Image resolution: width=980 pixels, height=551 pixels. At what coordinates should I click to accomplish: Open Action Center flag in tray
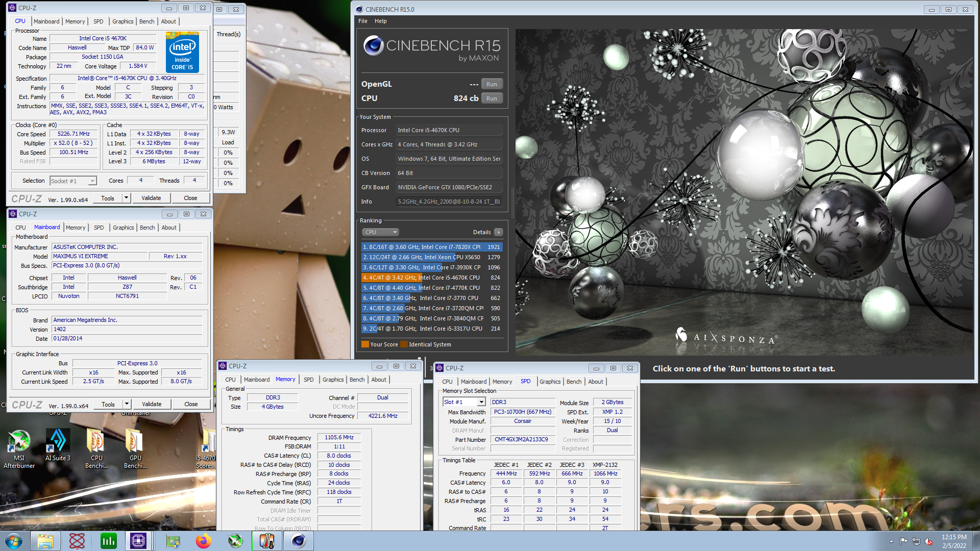pyautogui.click(x=904, y=541)
